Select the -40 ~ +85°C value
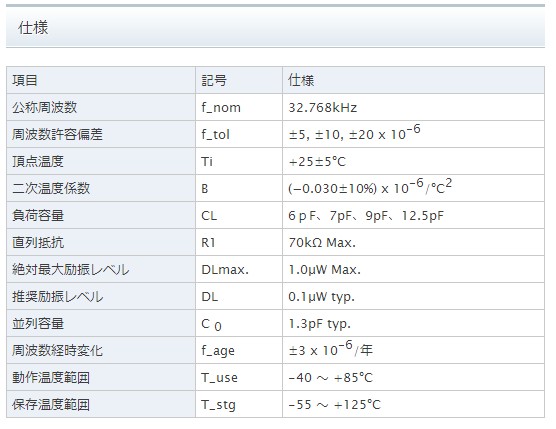556x429 pixels. (330, 378)
